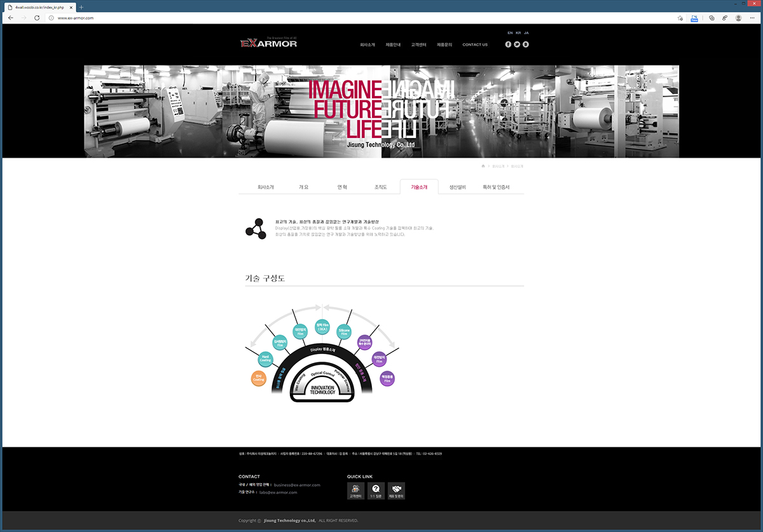Open the Facebook social icon in header
Screen dimensions: 763x532
tap(508, 44)
